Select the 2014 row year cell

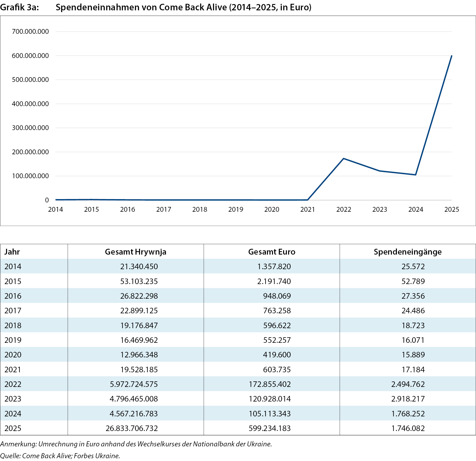(13, 266)
